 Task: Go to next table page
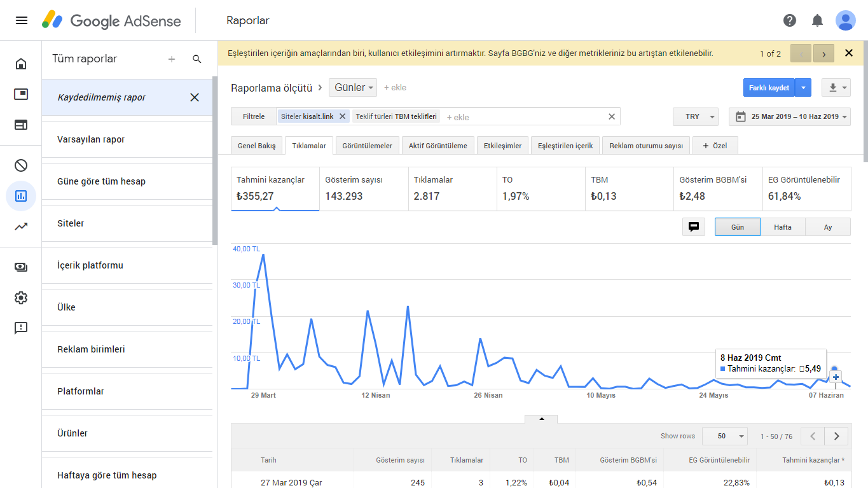click(836, 436)
